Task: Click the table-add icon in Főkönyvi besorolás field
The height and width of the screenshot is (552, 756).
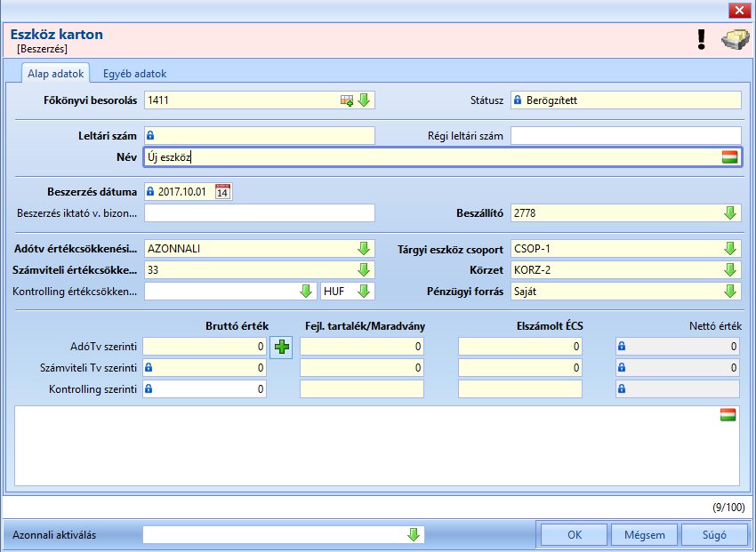Action: point(347,100)
